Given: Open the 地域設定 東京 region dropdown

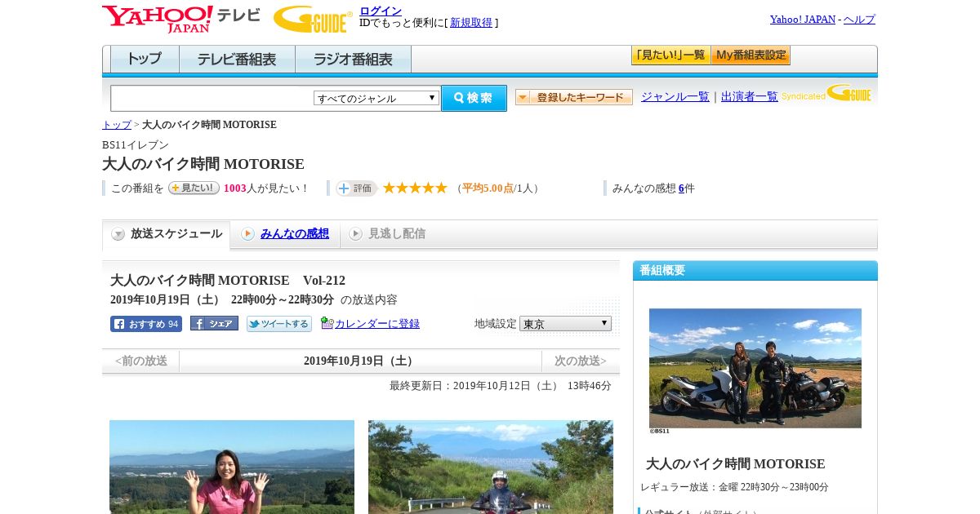Looking at the screenshot, I should pyautogui.click(x=565, y=324).
